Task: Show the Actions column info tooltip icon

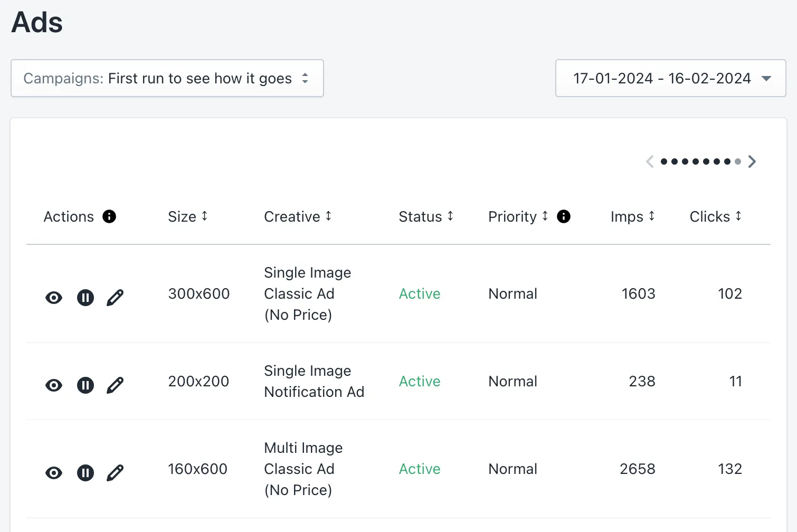Action: [x=109, y=216]
